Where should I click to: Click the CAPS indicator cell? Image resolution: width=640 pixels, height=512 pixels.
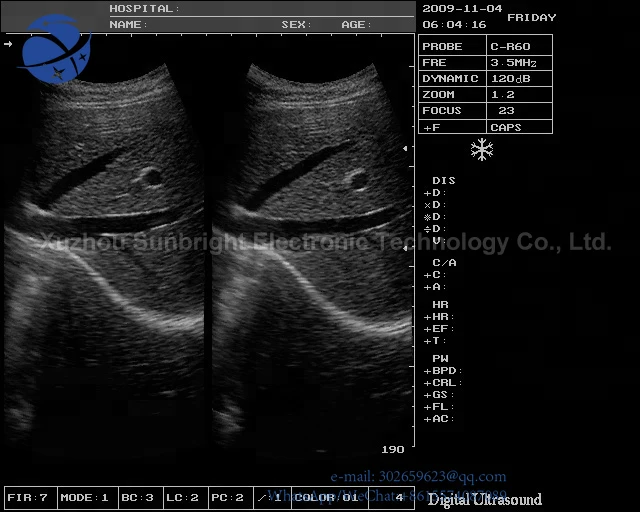520,127
